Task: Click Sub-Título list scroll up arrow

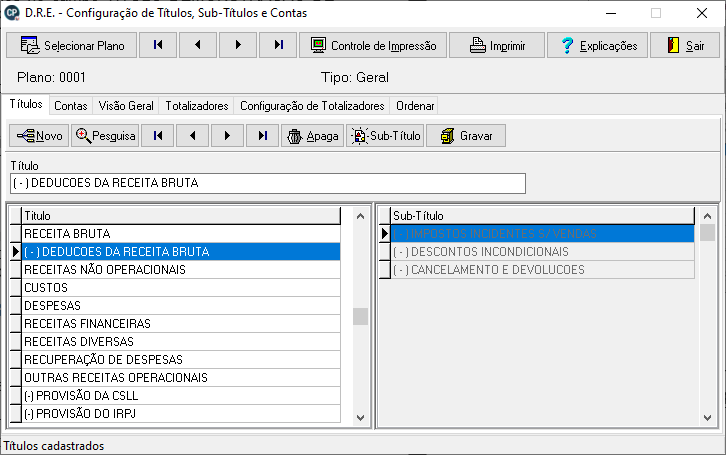Action: tap(707, 216)
